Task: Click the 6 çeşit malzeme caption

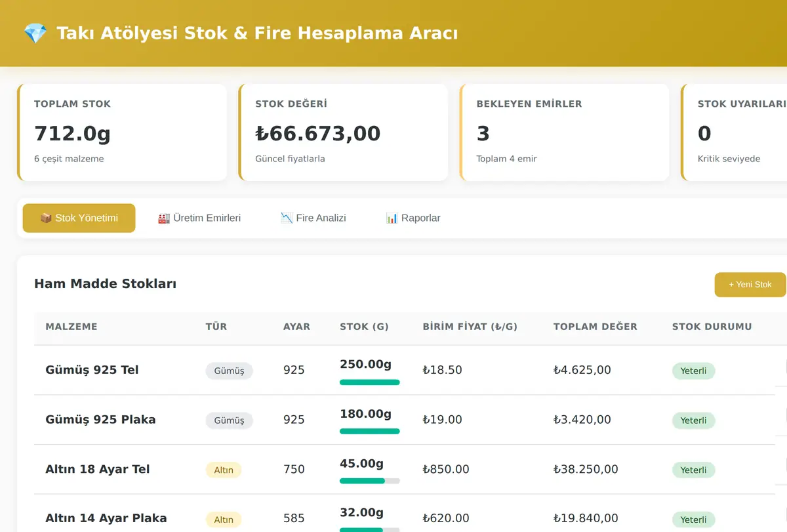Action: click(x=69, y=159)
